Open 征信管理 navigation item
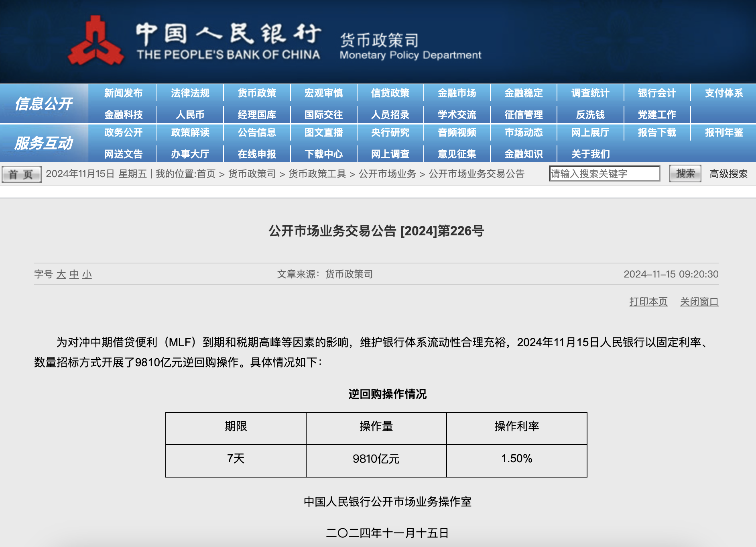This screenshot has height=547, width=756. click(x=523, y=115)
